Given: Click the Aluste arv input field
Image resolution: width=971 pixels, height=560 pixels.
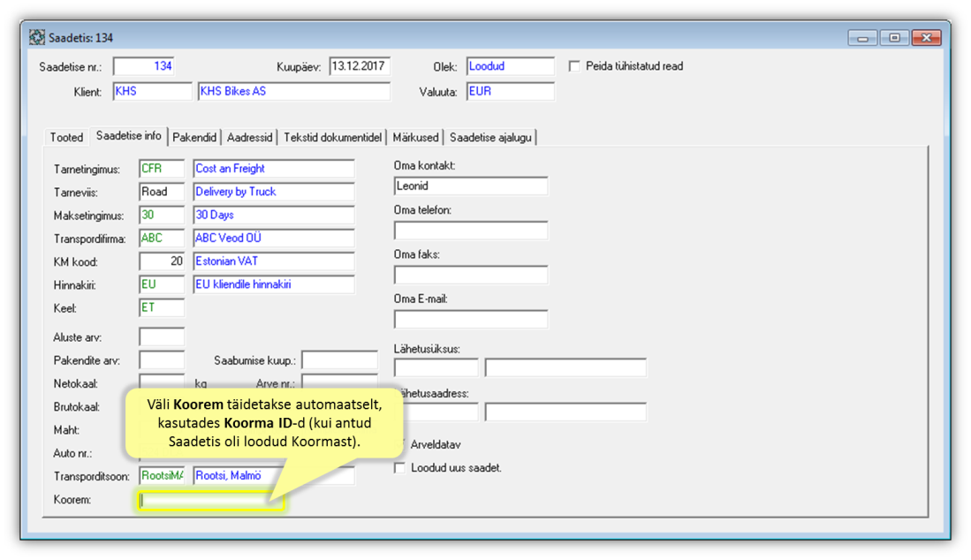Looking at the screenshot, I should pyautogui.click(x=162, y=337).
